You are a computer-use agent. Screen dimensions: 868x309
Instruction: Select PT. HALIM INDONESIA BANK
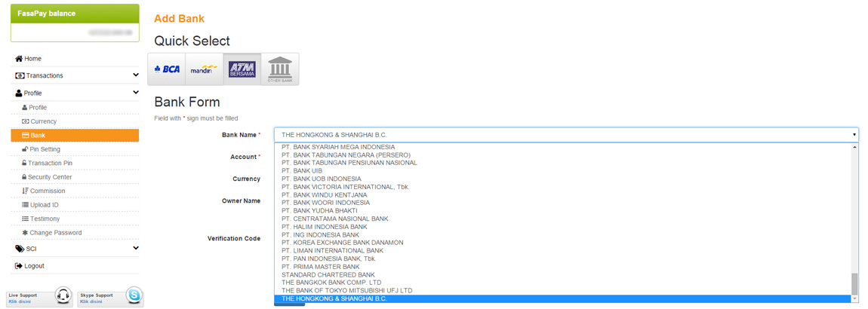pos(562,227)
